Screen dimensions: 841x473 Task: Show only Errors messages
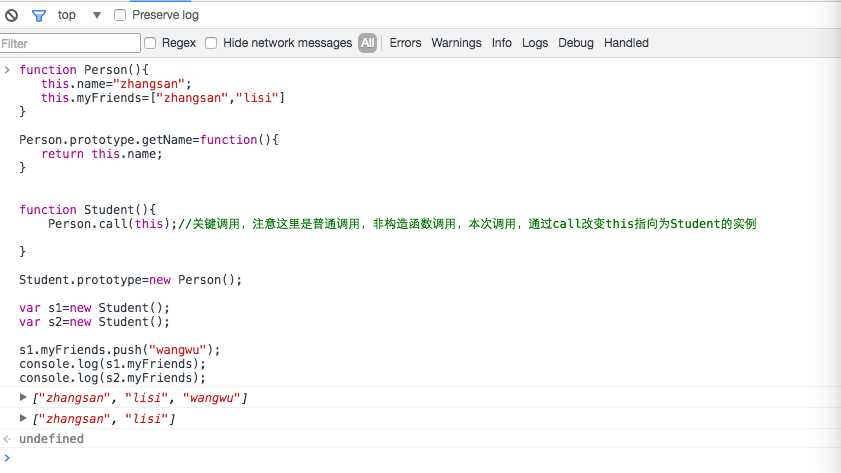tap(405, 43)
